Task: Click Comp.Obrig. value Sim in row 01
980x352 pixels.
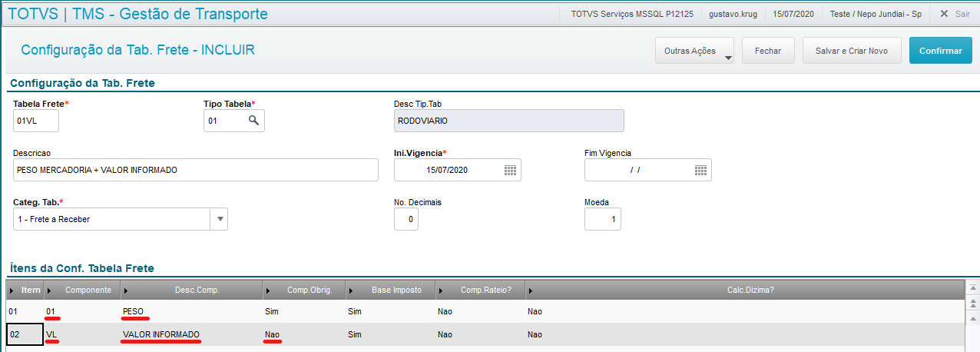Action: point(303,311)
